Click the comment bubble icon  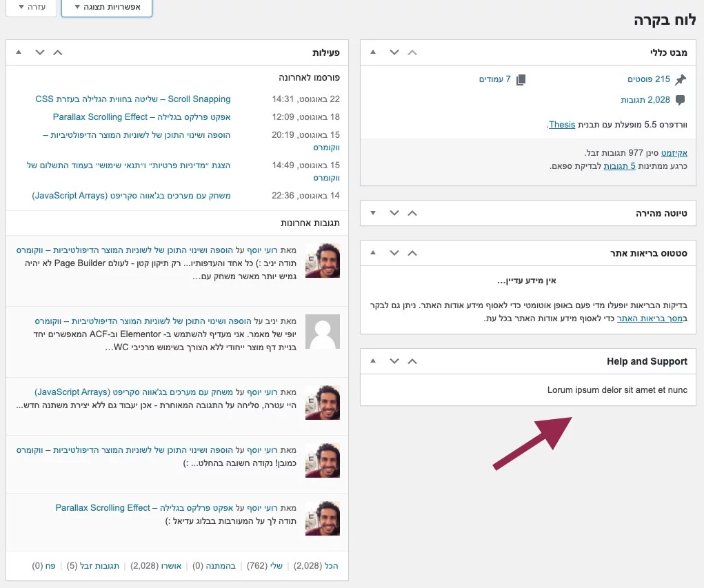(681, 100)
